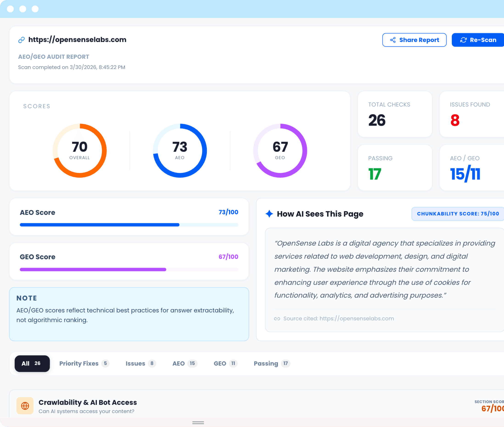Click the Scan completed timestamp text
The width and height of the screenshot is (504, 427).
point(72,67)
